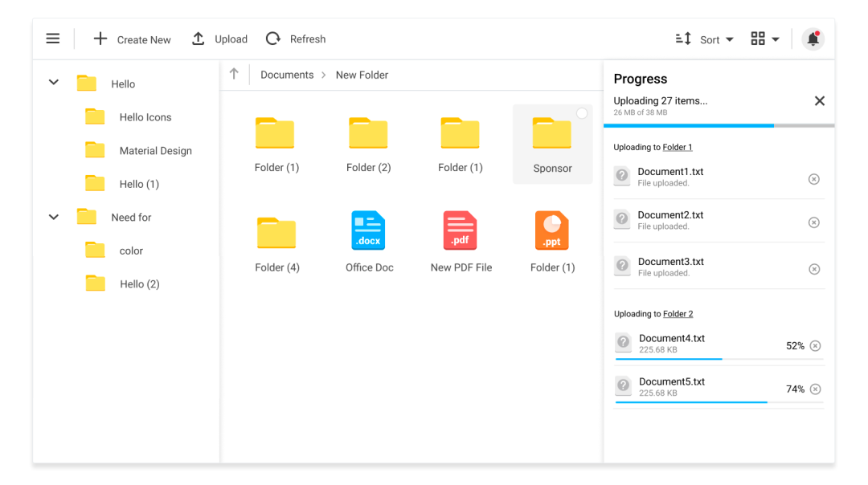The height and width of the screenshot is (485, 868).
Task: Click Document5.txt file type icon
Action: pos(624,386)
